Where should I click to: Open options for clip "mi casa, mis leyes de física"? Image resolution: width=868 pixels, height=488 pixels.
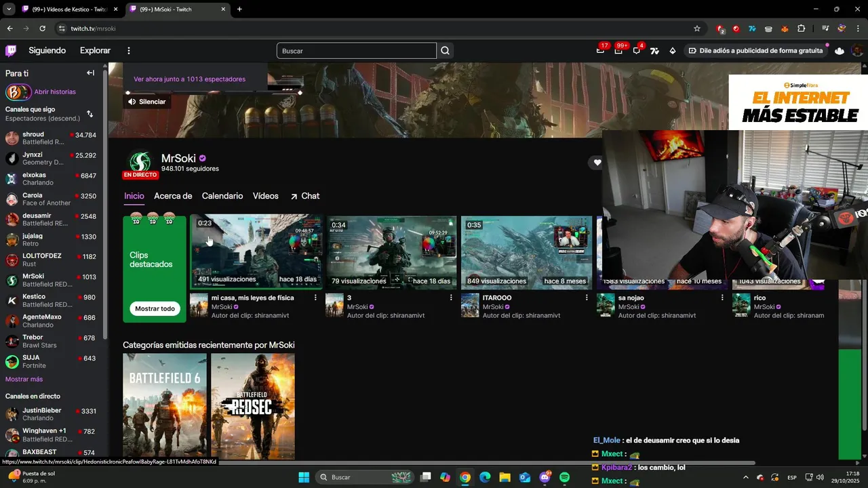point(315,298)
